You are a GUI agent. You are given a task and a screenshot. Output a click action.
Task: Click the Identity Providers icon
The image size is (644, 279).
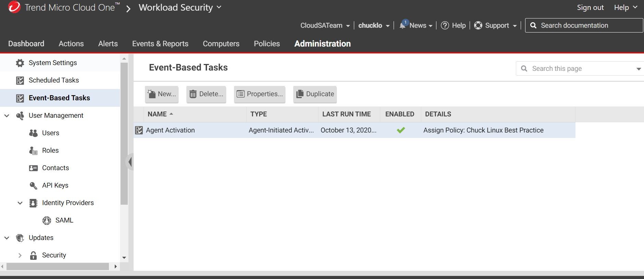pos(33,203)
